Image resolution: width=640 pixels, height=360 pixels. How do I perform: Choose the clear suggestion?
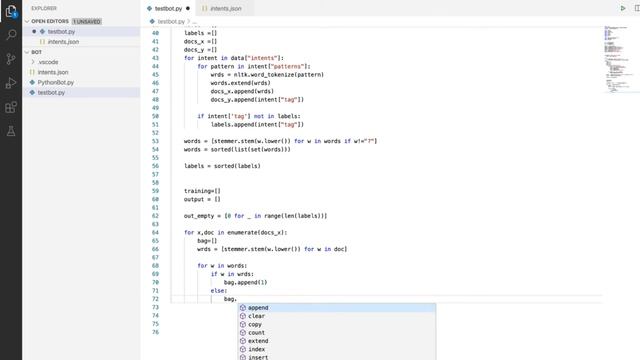click(337, 316)
